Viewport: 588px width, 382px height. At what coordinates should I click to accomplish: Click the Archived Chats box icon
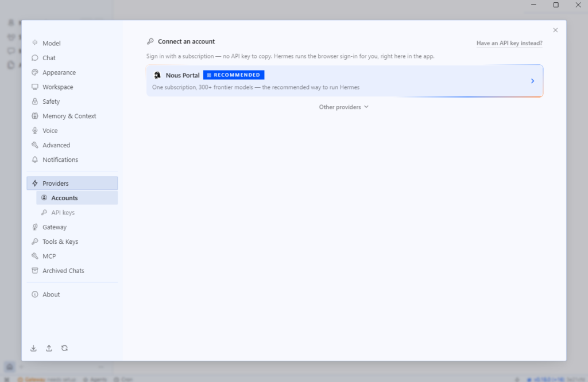35,270
